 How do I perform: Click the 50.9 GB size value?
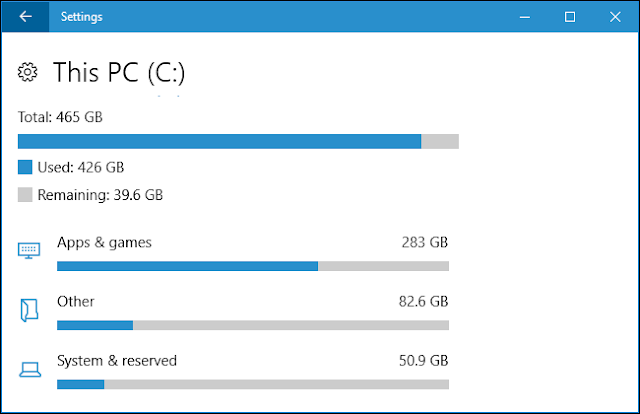click(421, 360)
